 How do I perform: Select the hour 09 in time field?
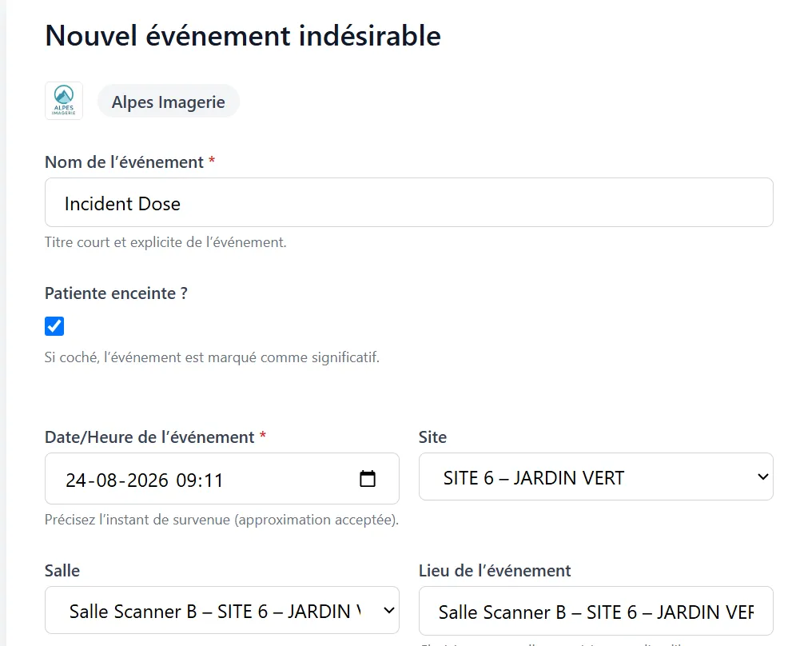(x=186, y=481)
